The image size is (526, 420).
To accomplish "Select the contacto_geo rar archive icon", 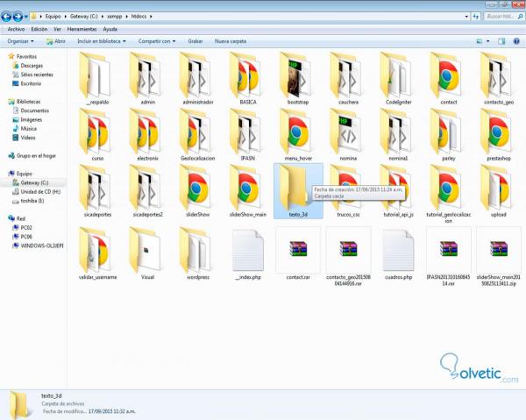I will click(x=348, y=249).
